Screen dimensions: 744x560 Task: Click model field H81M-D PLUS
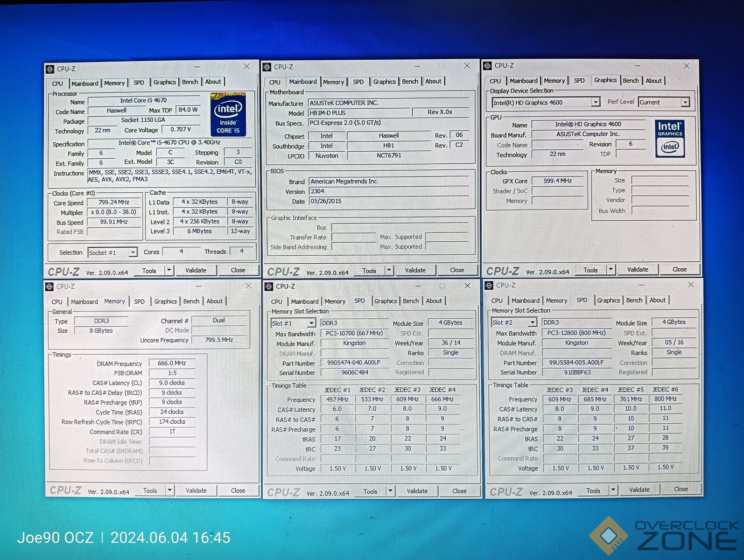[359, 112]
